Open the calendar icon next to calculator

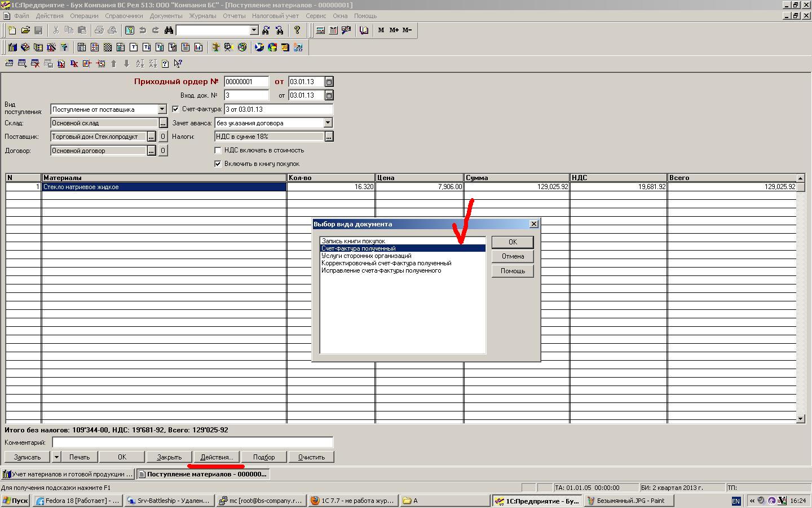click(333, 30)
